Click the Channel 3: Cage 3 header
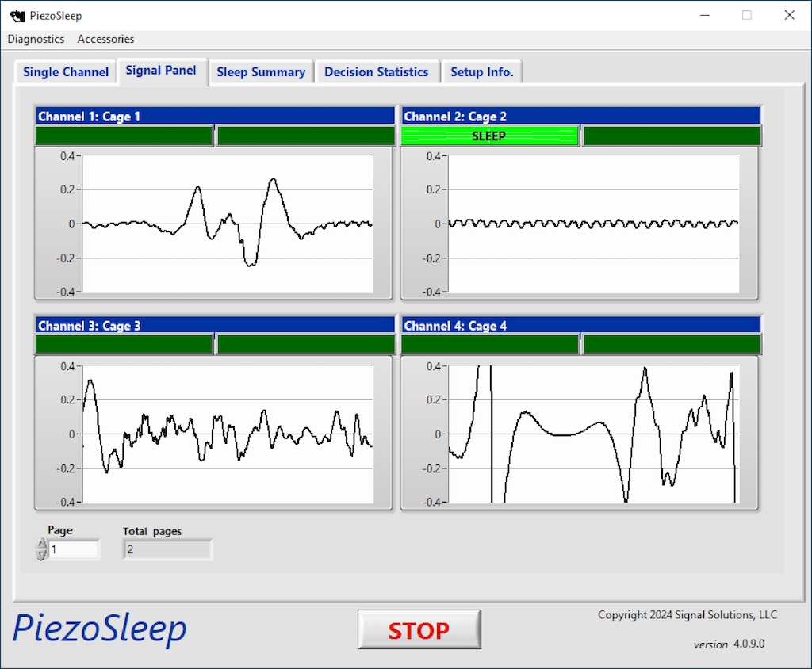The image size is (812, 669). tap(215, 326)
